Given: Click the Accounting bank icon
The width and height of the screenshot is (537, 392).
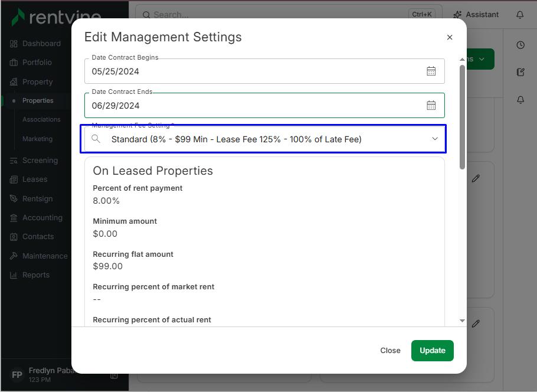Looking at the screenshot, I should 14,218.
